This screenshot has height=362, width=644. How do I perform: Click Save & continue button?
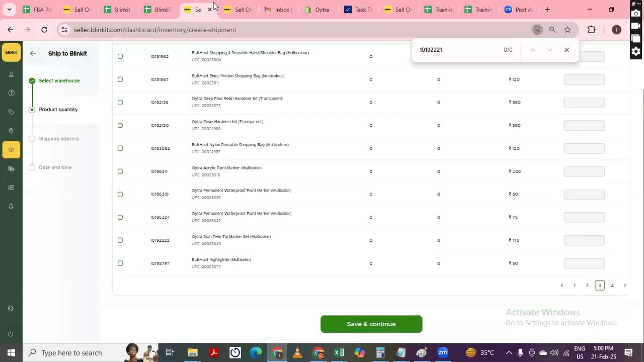pos(371,324)
